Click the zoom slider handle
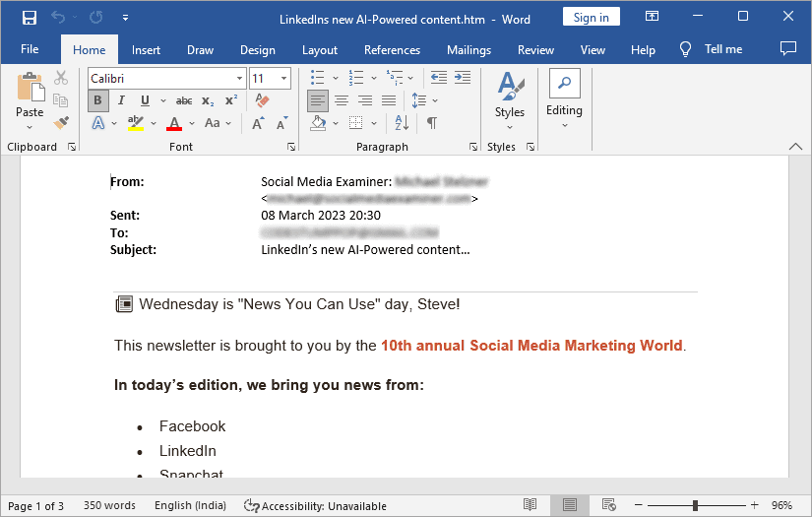This screenshot has height=517, width=812. coord(695,505)
